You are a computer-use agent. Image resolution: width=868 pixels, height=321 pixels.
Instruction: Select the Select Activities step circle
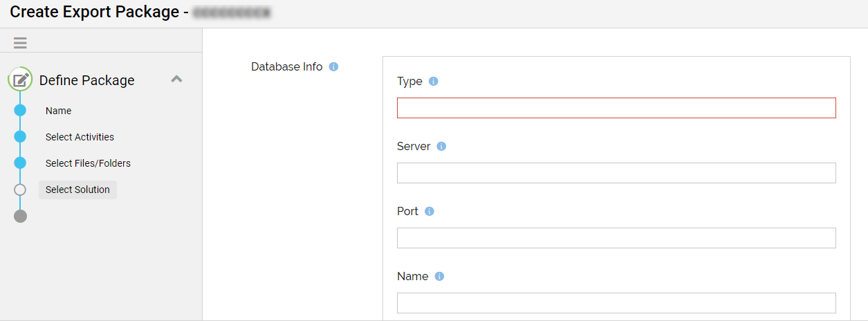[x=20, y=136]
